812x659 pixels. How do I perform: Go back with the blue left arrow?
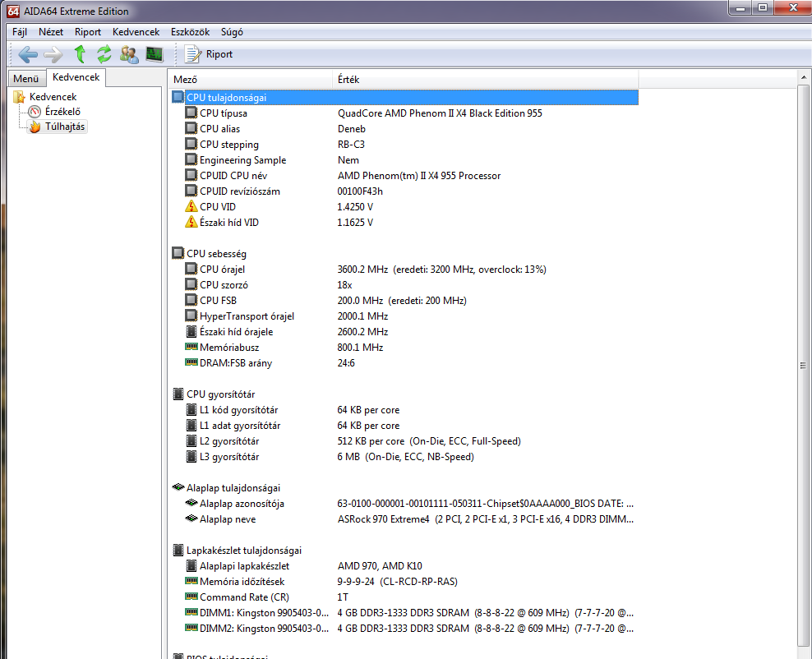pos(27,54)
